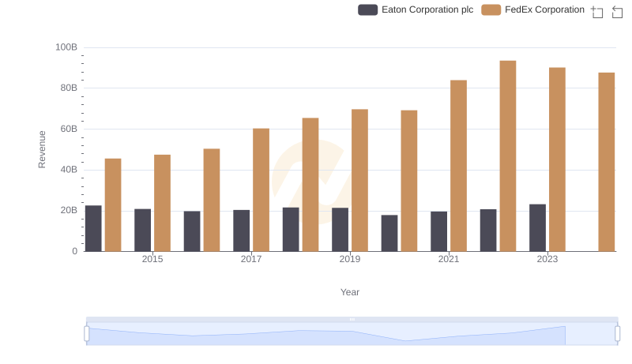Viewport: 632px width, 364px height.
Task: Select the Eaton bar for 2021
Action: 439,231
